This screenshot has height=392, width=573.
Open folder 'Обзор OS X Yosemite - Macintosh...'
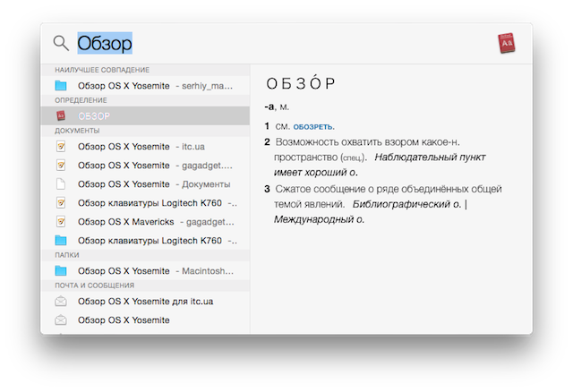pyautogui.click(x=146, y=270)
